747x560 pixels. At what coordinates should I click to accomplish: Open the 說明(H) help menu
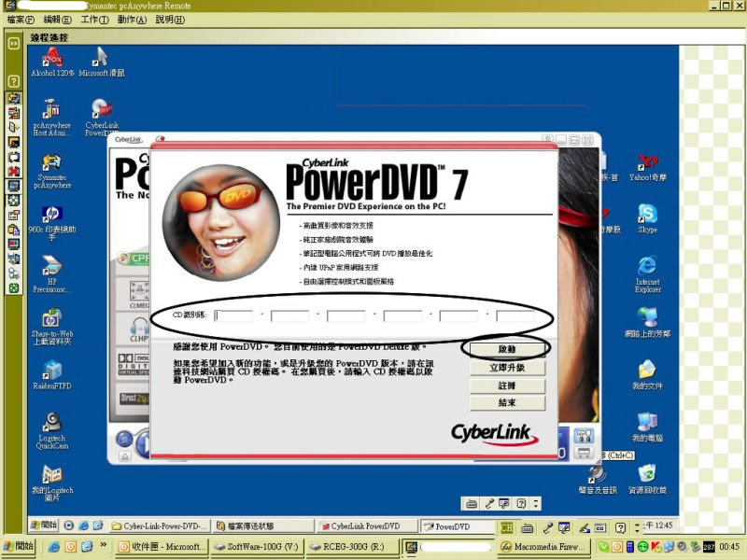(x=170, y=20)
